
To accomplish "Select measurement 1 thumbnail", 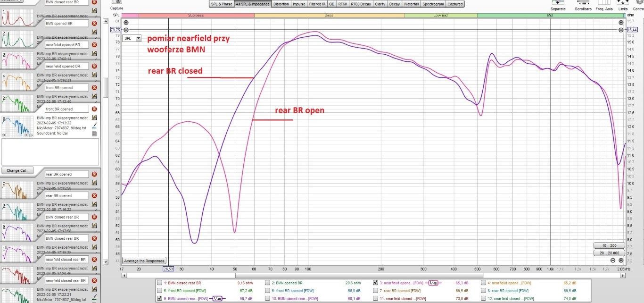I will (x=17, y=17).
